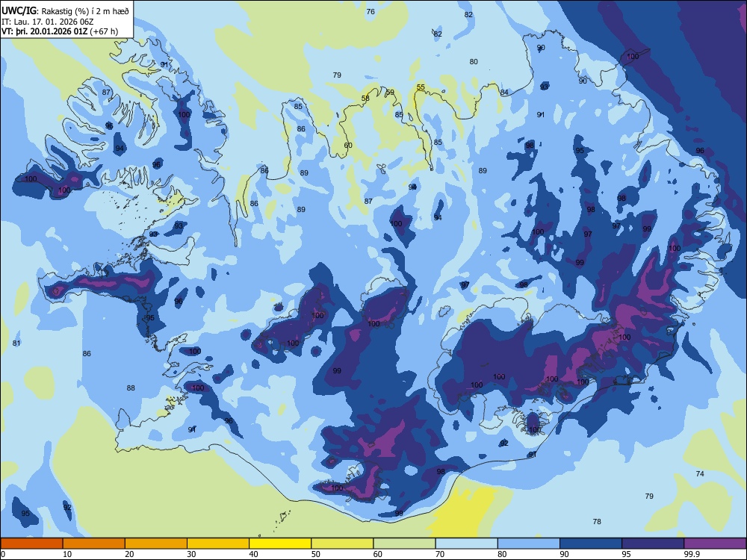This screenshot has width=747, height=560.
Task: Click the medium blue 80–90 legend swatch
Action: pyautogui.click(x=529, y=544)
